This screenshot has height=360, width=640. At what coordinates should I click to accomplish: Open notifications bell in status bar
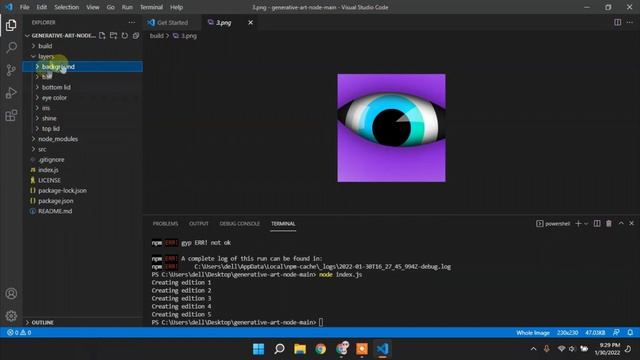pyautogui.click(x=630, y=333)
